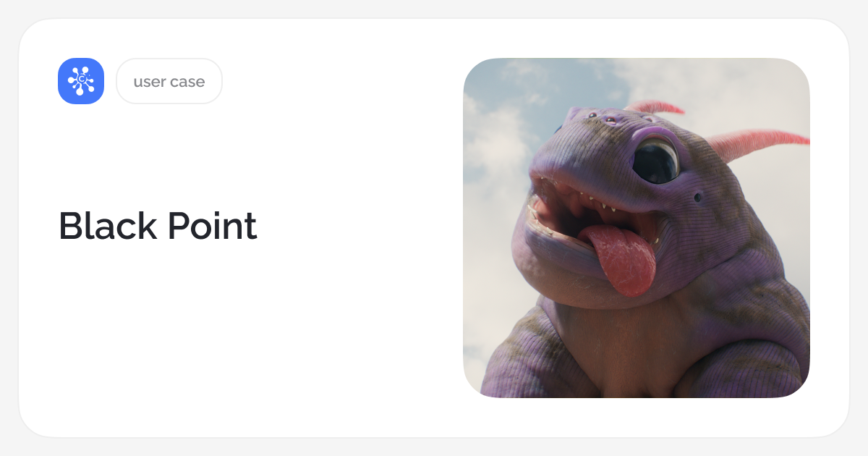868x456 pixels.
Task: Click the short pink horn on the head
Action: (654, 108)
